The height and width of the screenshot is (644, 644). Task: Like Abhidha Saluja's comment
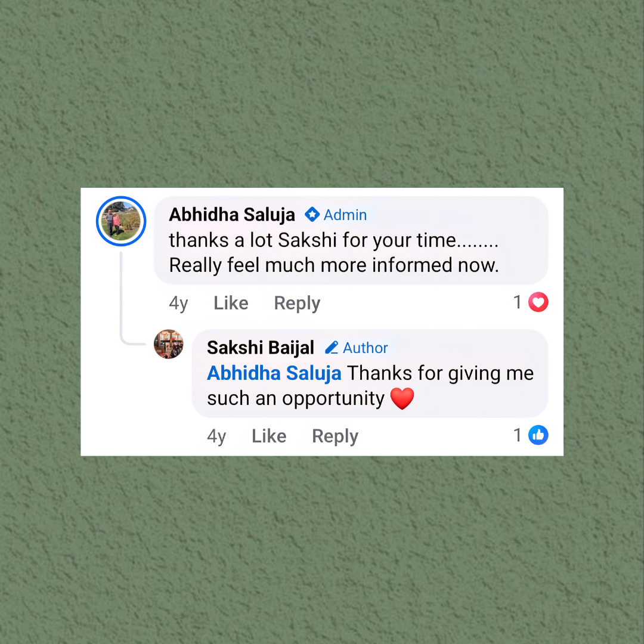[231, 303]
